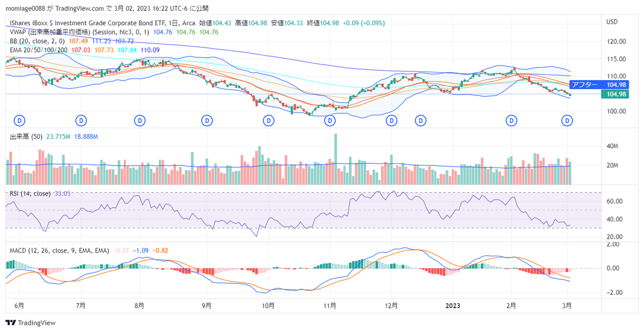Screen dimensions: 644x332
Task: Open the September (9月) dividend D marker
Action: 207,120
